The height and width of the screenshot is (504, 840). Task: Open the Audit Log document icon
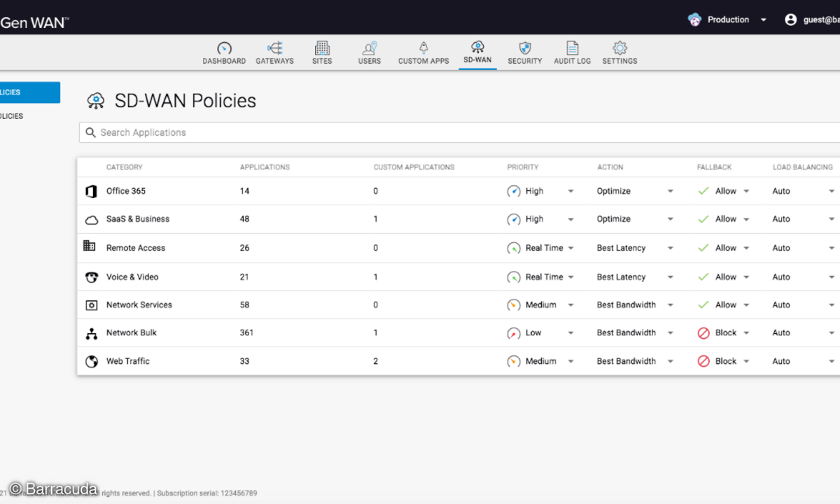click(x=573, y=48)
